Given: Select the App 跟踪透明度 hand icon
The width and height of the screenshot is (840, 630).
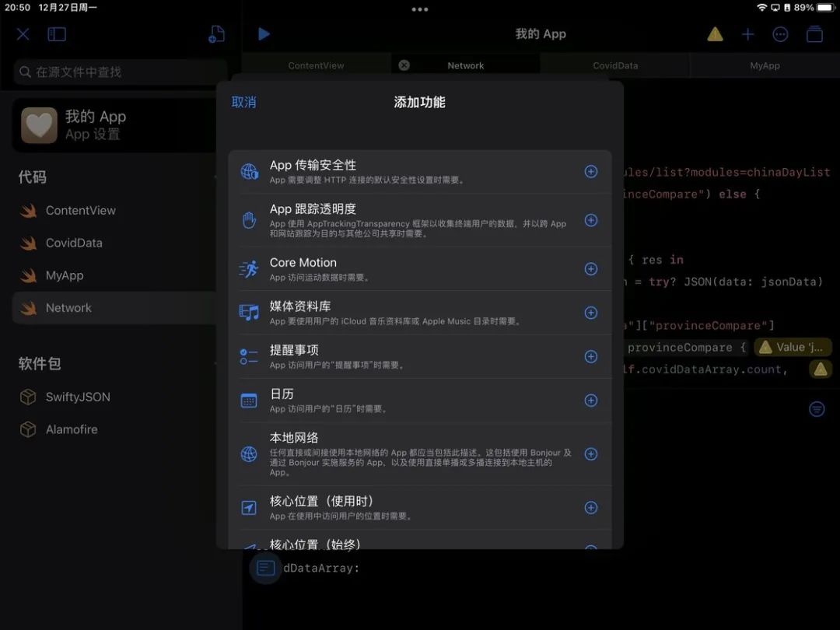Looking at the screenshot, I should [249, 220].
